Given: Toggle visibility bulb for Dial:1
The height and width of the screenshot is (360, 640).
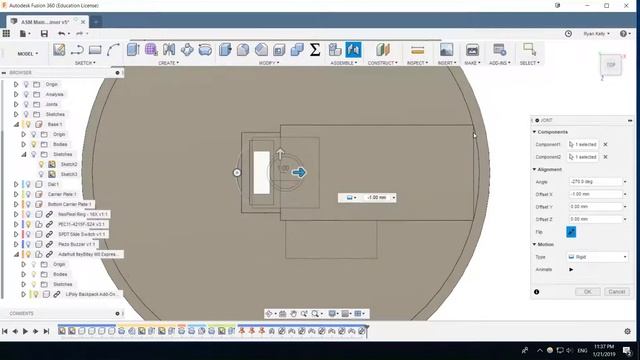Looking at the screenshot, I should (28, 184).
